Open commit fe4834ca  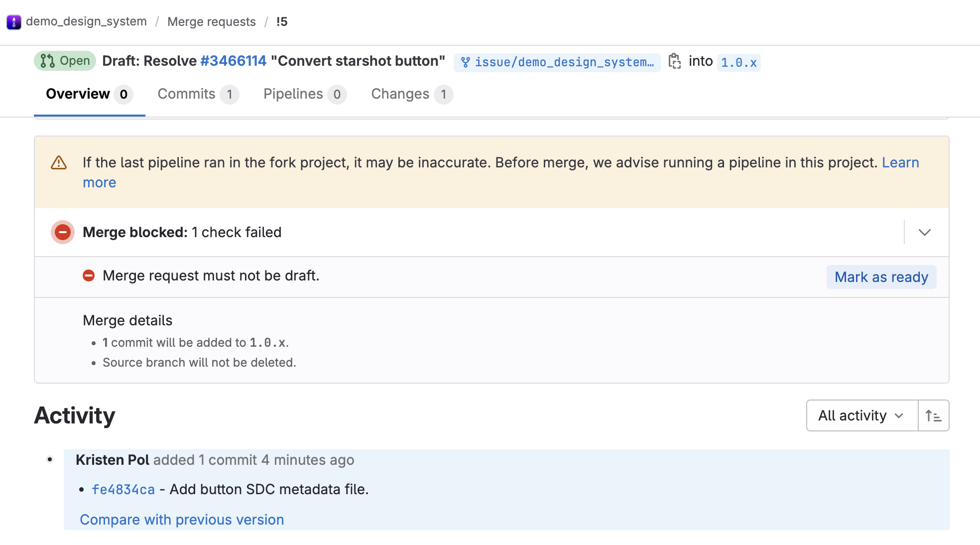[123, 489]
